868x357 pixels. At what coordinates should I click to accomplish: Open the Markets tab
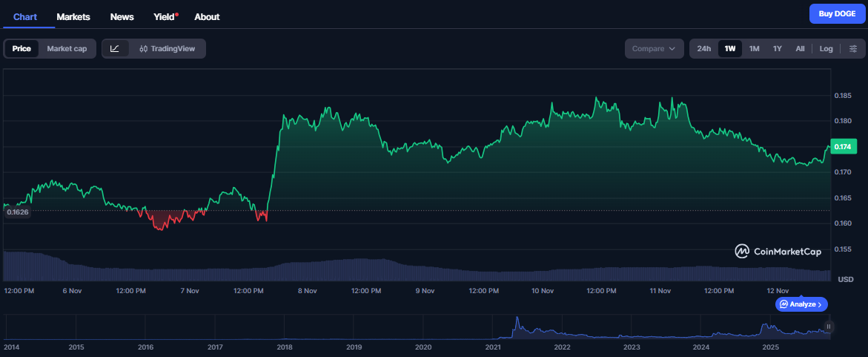[x=73, y=16]
